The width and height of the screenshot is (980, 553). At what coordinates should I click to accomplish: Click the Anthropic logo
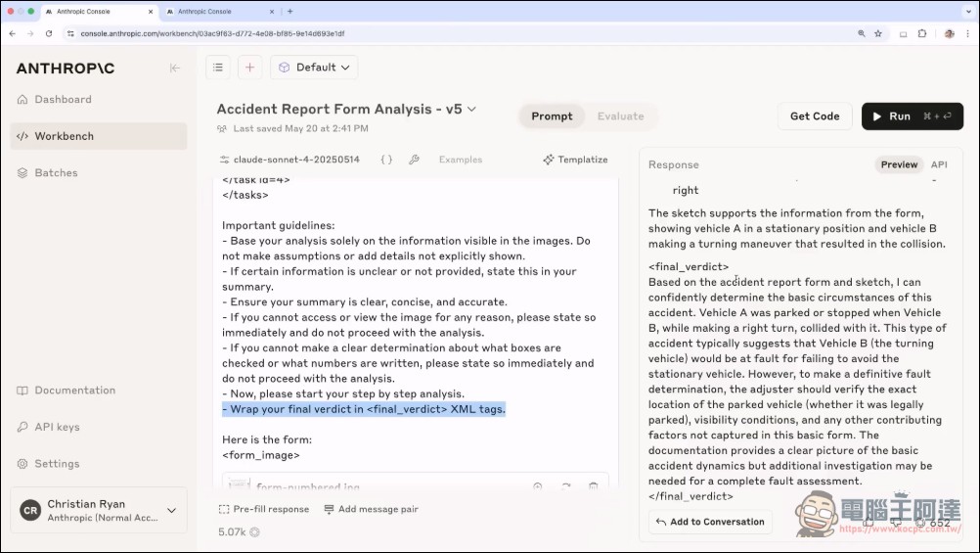[66, 69]
